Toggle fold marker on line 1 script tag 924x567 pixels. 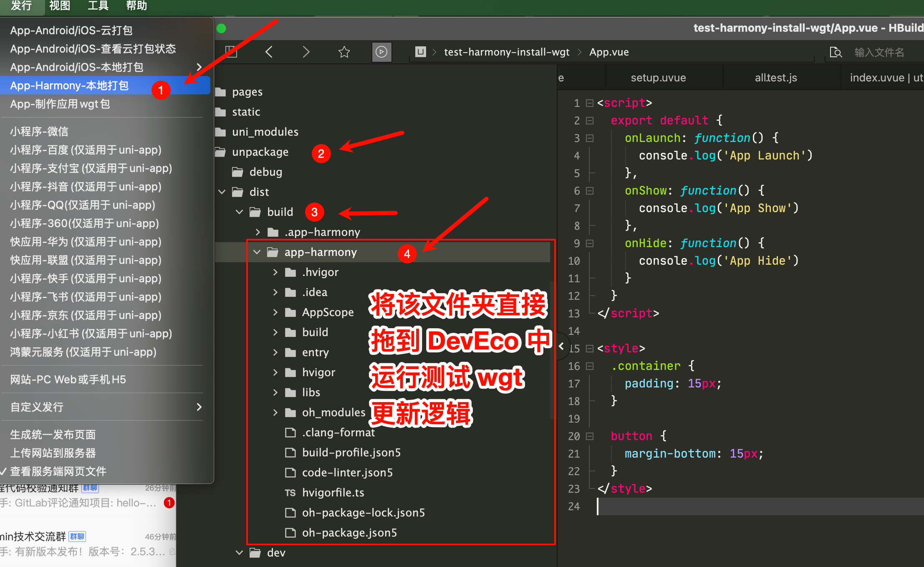(590, 103)
